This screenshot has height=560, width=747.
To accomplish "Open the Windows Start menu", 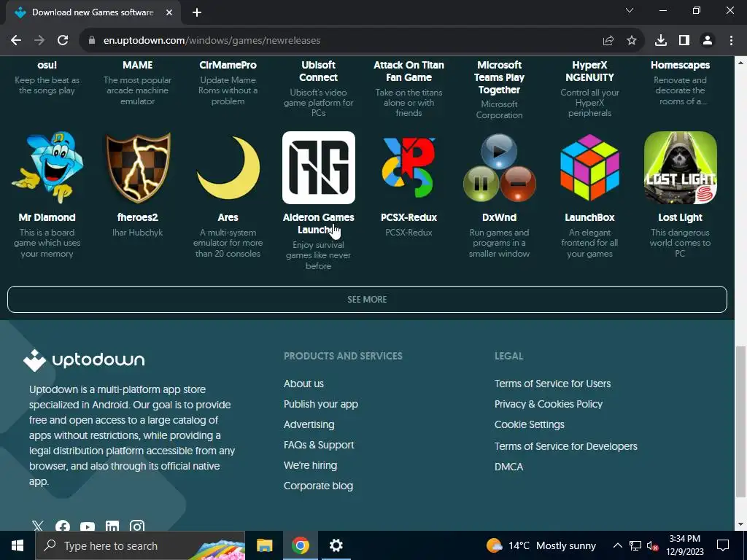I will [18, 545].
